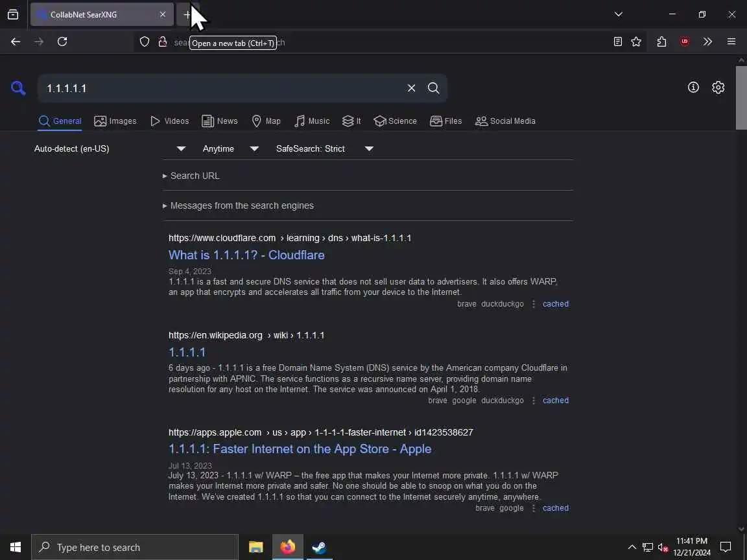Open the Anytime time range dropdown
Image resolution: width=747 pixels, height=560 pixels.
[x=231, y=148]
